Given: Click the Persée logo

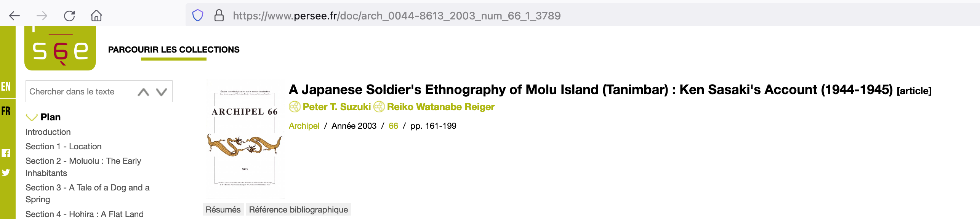Looking at the screenshot, I should pos(60,50).
